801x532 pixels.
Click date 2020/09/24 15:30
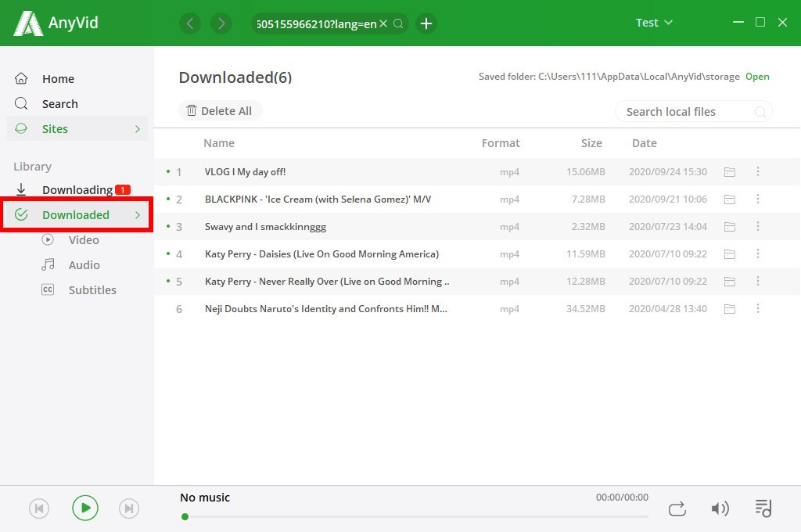click(668, 171)
